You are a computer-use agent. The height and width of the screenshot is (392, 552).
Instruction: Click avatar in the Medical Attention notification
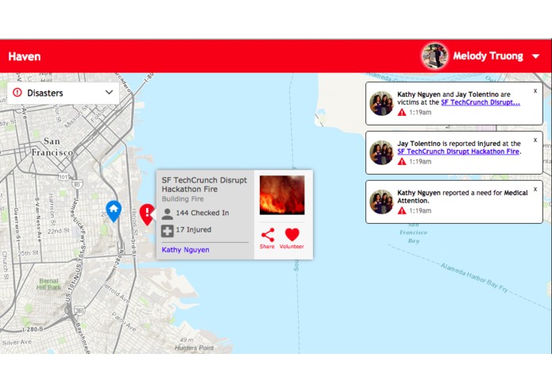pyautogui.click(x=381, y=202)
